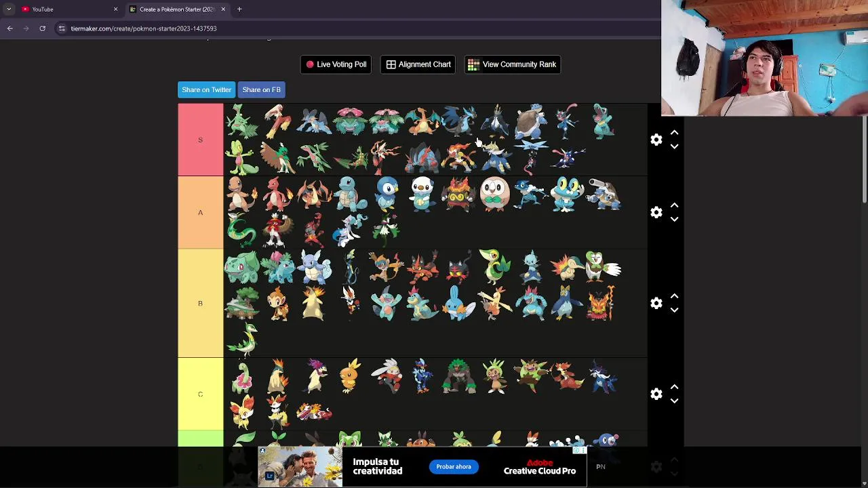Move B tier row up arrow
This screenshot has height=488, width=868.
pyautogui.click(x=674, y=296)
